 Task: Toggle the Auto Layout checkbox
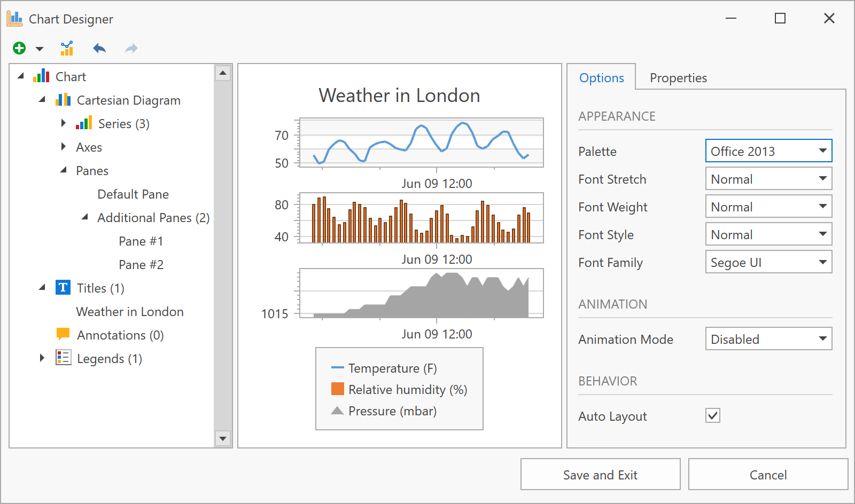tap(713, 415)
